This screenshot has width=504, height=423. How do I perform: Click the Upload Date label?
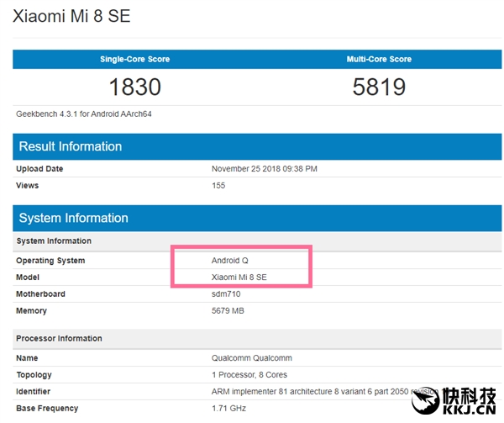pos(39,168)
